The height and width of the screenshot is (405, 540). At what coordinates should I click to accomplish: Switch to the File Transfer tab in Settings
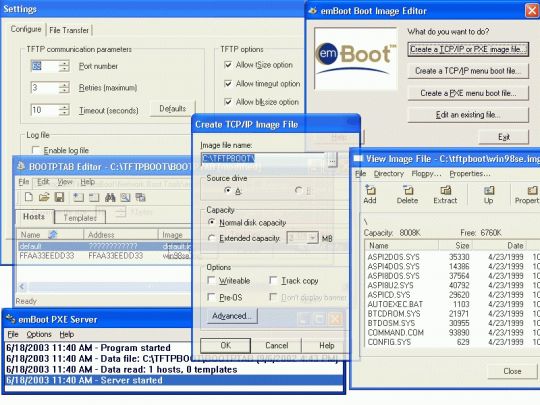pos(69,30)
